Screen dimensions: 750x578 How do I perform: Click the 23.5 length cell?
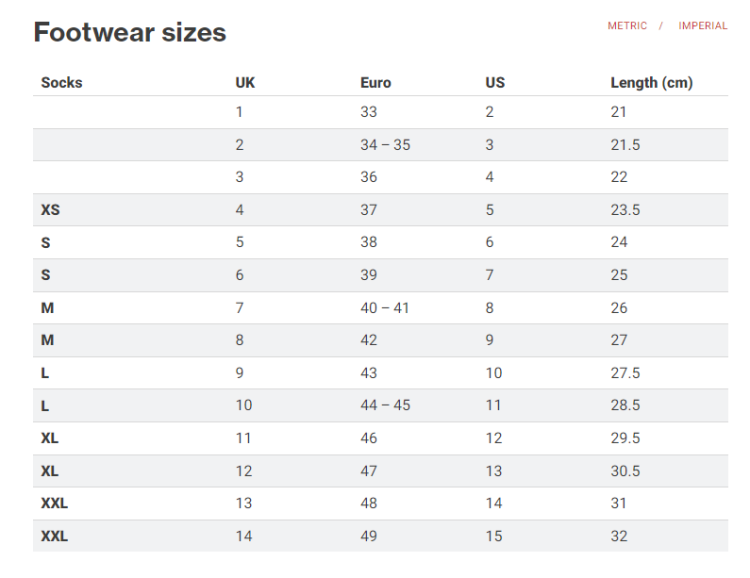point(625,210)
